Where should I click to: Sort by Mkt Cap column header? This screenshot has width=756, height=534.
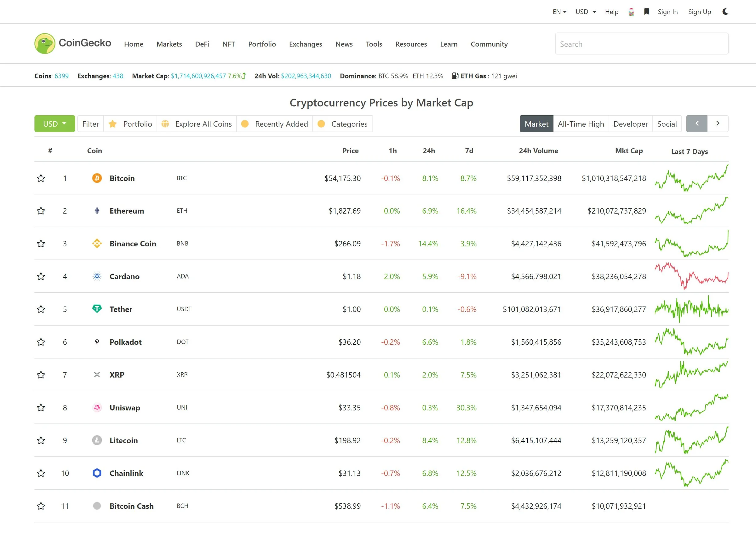tap(628, 151)
